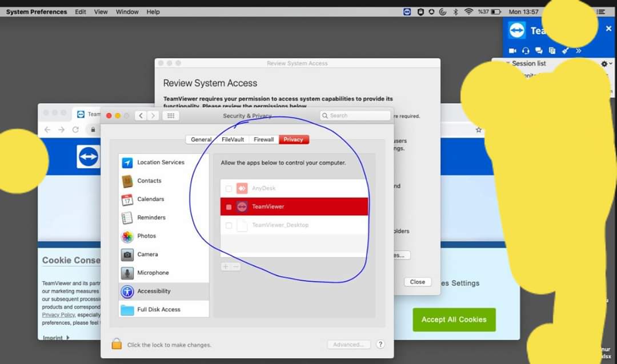This screenshot has height=364, width=617.
Task: Select Photos in privacy list
Action: (x=164, y=236)
